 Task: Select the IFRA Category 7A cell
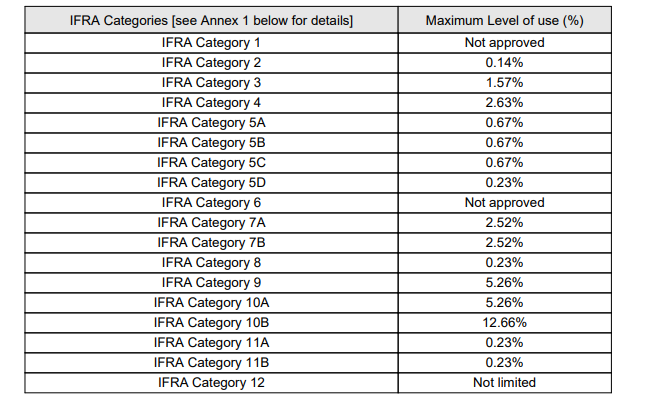209,223
